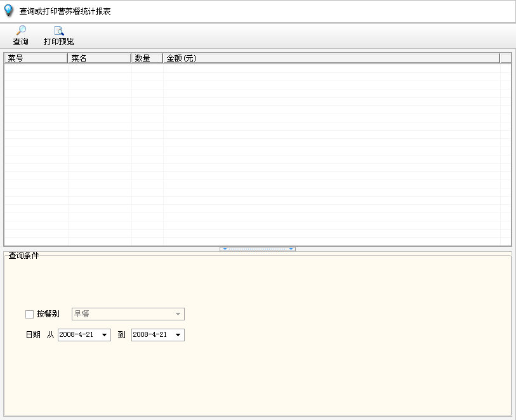
Task: Click left arrow on the splitter bar
Action: pyautogui.click(x=224, y=249)
